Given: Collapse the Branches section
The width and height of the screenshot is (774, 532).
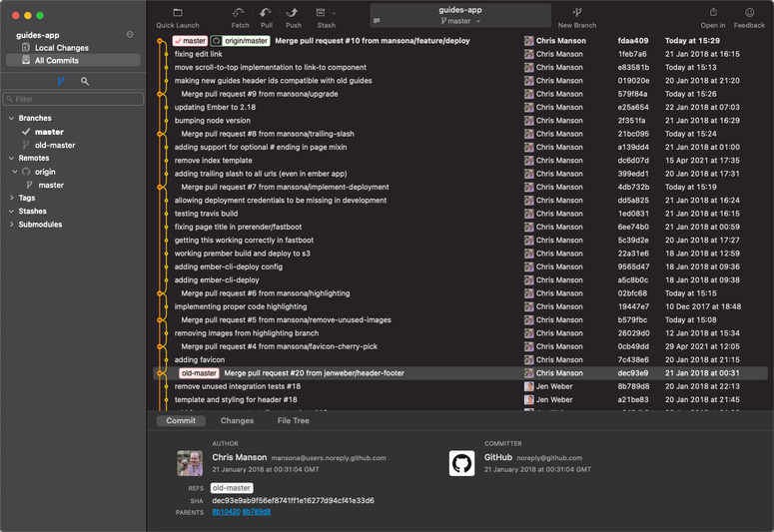Looking at the screenshot, I should [11, 119].
